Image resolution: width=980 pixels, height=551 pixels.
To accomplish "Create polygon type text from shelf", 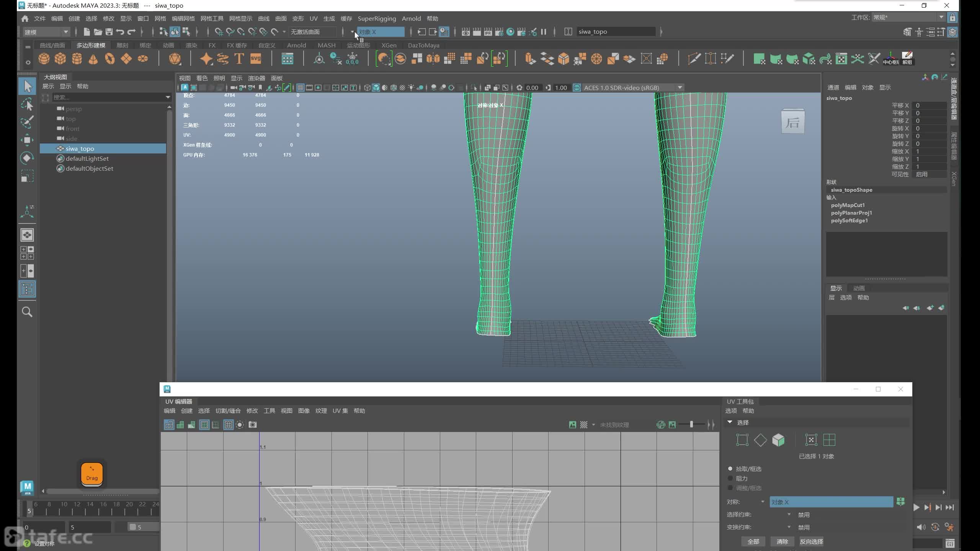I will (239, 59).
